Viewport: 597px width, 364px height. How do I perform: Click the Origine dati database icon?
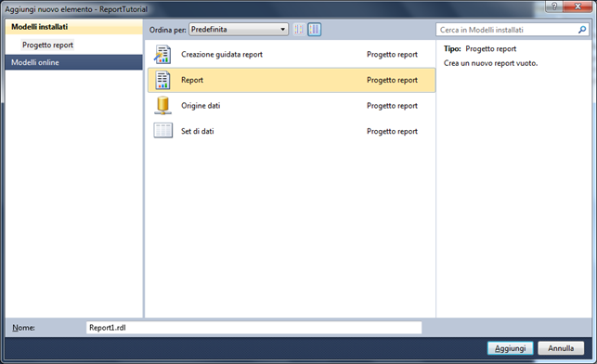coord(163,106)
